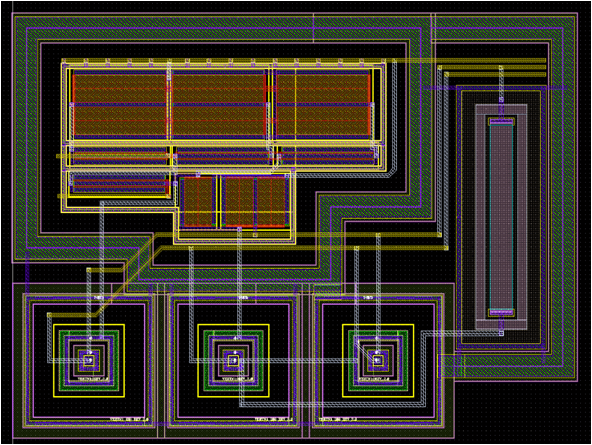This screenshot has height=445, width=592.
Task: Select the top-left large brown transistor block
Action: 119,105
